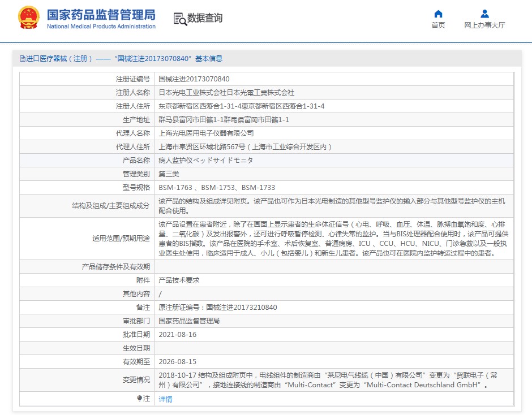Viewport: 532px width, 415px height.
Task: Click the 其他内容 row label
Action: pos(136,293)
